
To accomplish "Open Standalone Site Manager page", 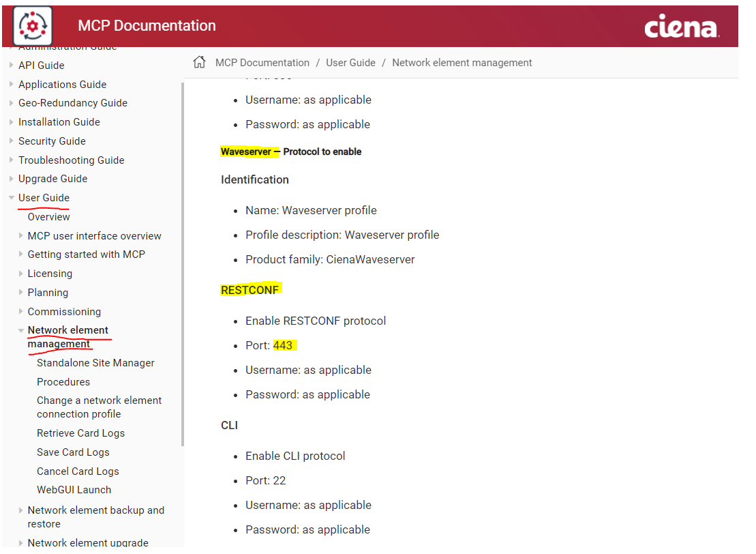I will tap(95, 363).
